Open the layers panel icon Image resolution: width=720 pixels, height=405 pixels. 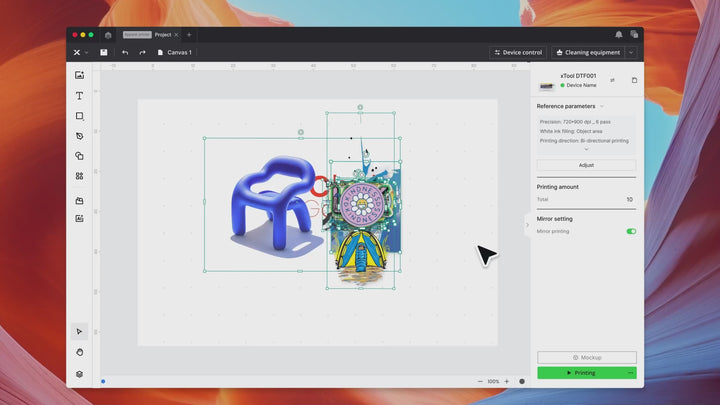(x=80, y=374)
